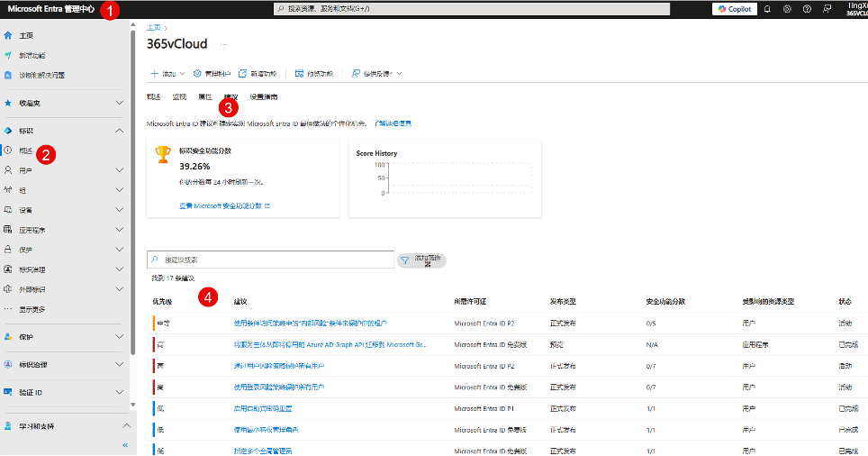Click 管理租户 gear in the toolbar
The image size is (868, 456).
coord(212,74)
